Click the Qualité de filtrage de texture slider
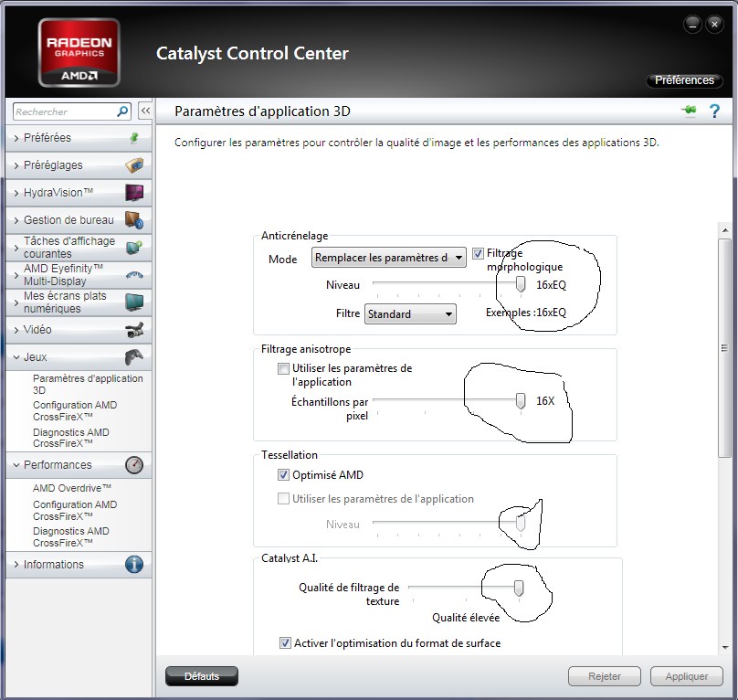This screenshot has width=738, height=700. click(x=519, y=588)
